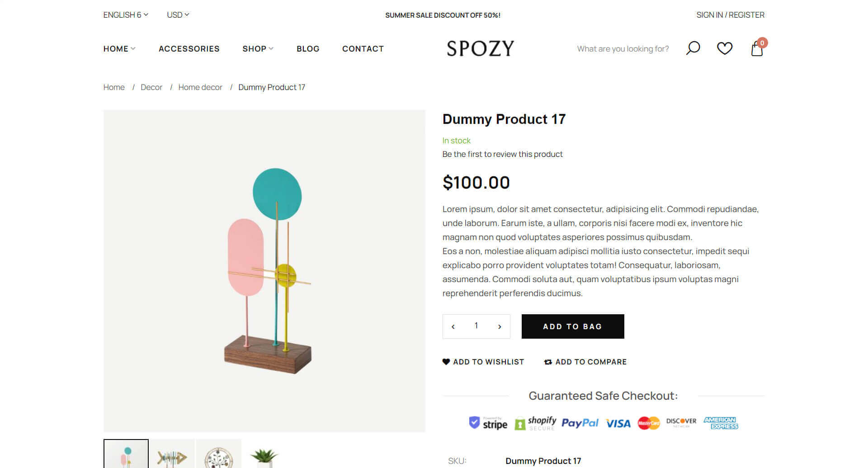
Task: Increase quantity with the right arrow
Action: pos(500,326)
